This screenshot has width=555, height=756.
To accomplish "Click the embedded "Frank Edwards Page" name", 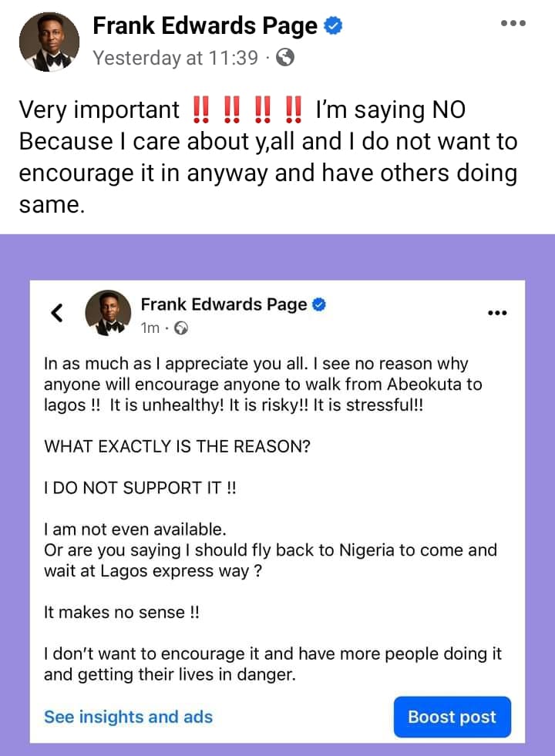I will (x=224, y=304).
